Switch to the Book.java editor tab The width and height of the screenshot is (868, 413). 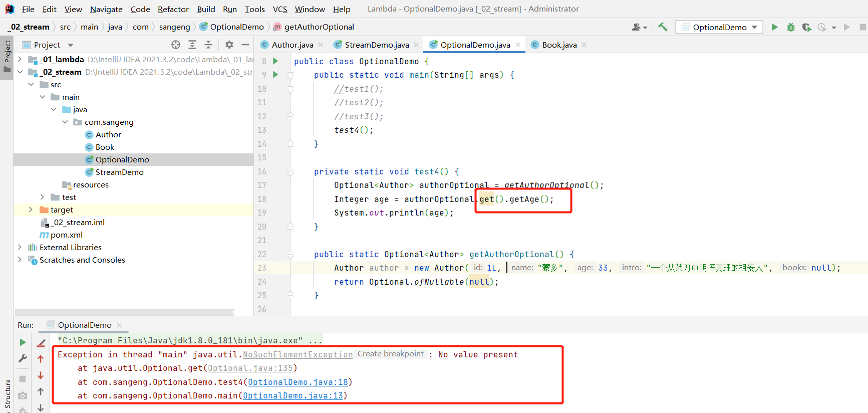tap(559, 45)
